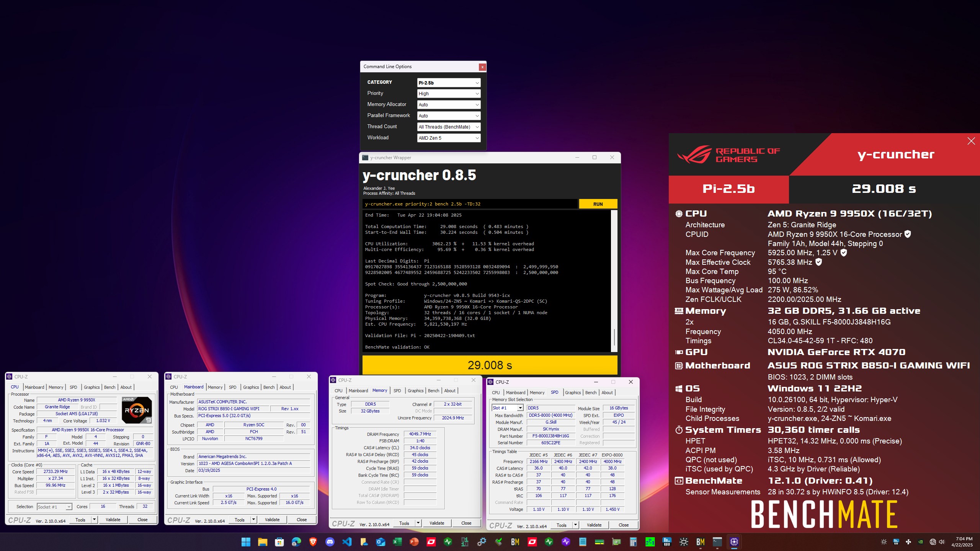Open Outlook from the taskbar
This screenshot has width=980, height=551.
coord(381,542)
